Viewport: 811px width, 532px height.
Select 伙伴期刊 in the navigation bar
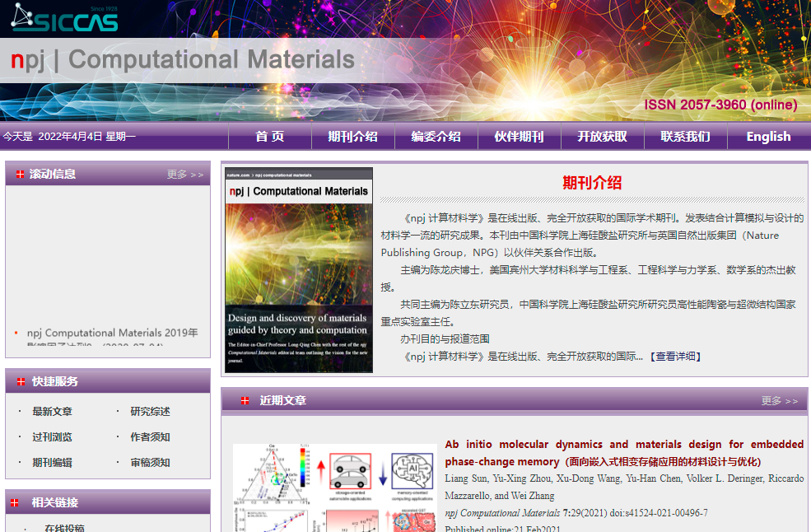tap(519, 137)
